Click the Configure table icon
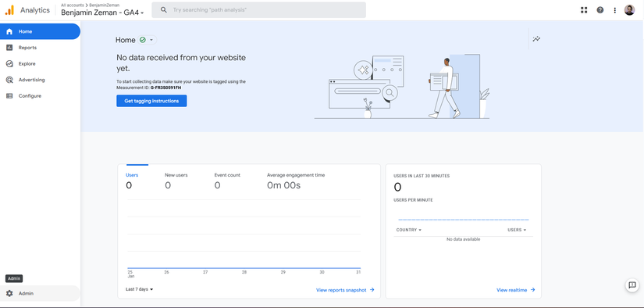 [x=9, y=96]
